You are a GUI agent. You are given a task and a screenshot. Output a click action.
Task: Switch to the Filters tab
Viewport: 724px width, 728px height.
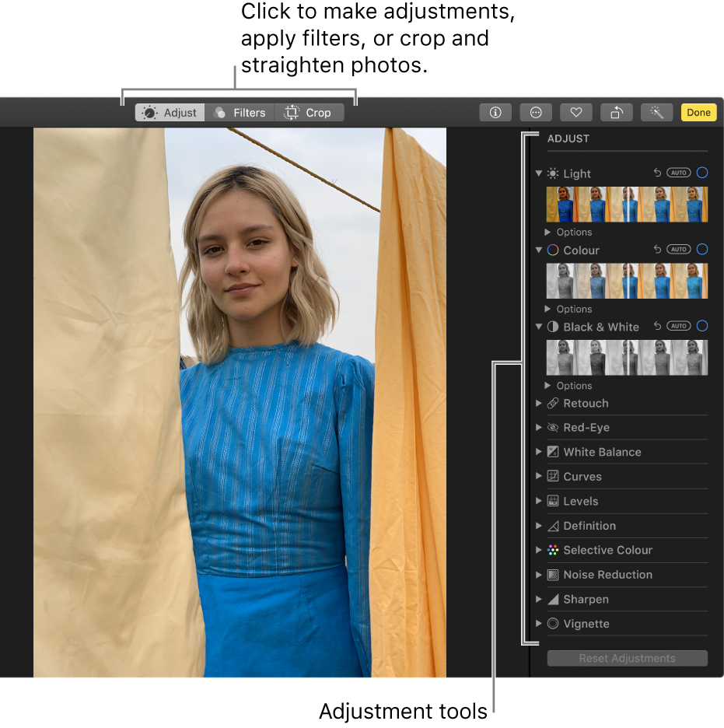tap(240, 112)
